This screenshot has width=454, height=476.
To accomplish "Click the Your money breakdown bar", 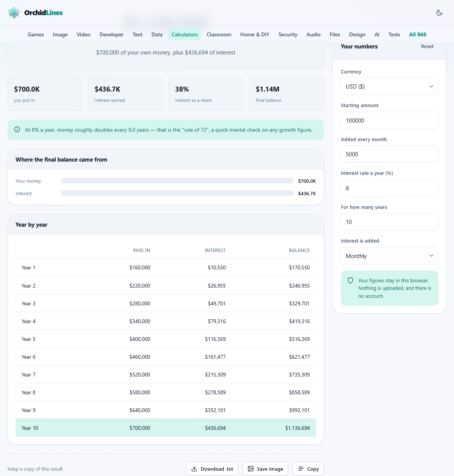I will coord(177,181).
